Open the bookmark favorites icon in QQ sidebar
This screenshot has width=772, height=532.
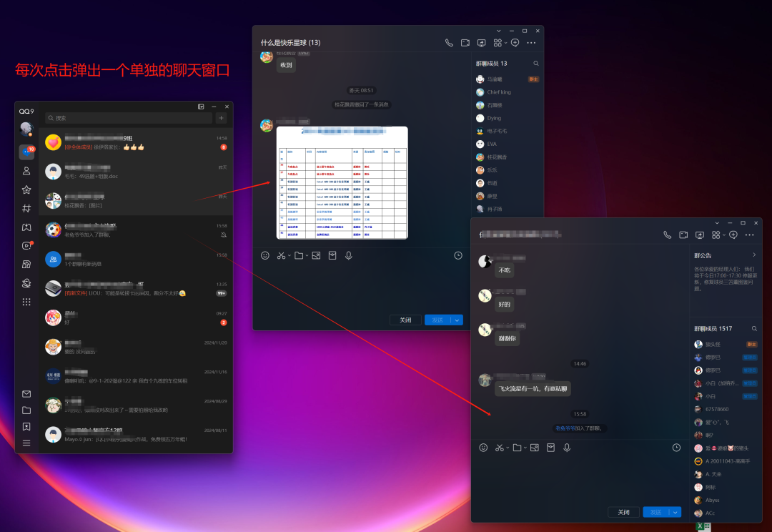point(26,427)
